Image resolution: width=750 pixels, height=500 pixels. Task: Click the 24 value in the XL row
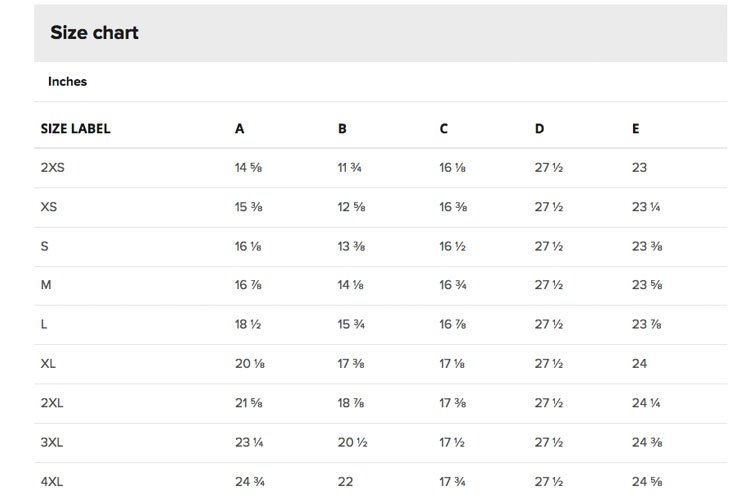[640, 363]
